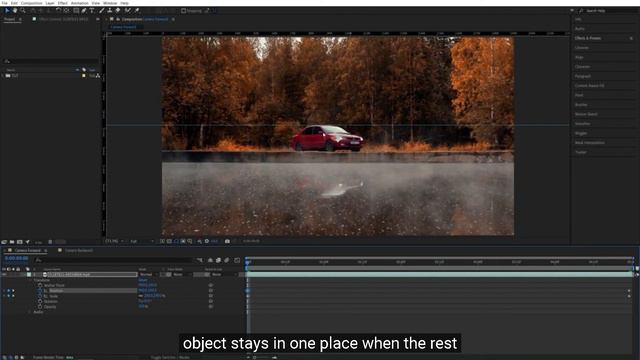Expand the Audio property group

pyautogui.click(x=30, y=312)
